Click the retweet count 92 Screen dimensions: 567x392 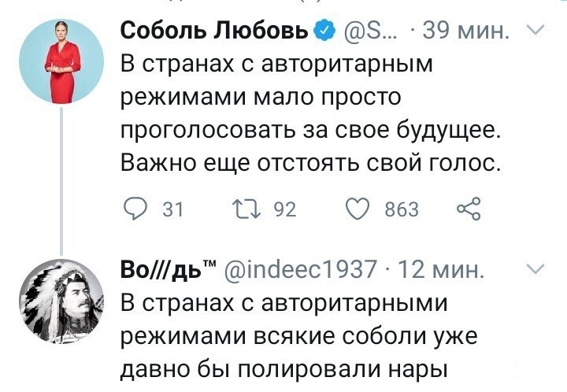[x=285, y=209]
